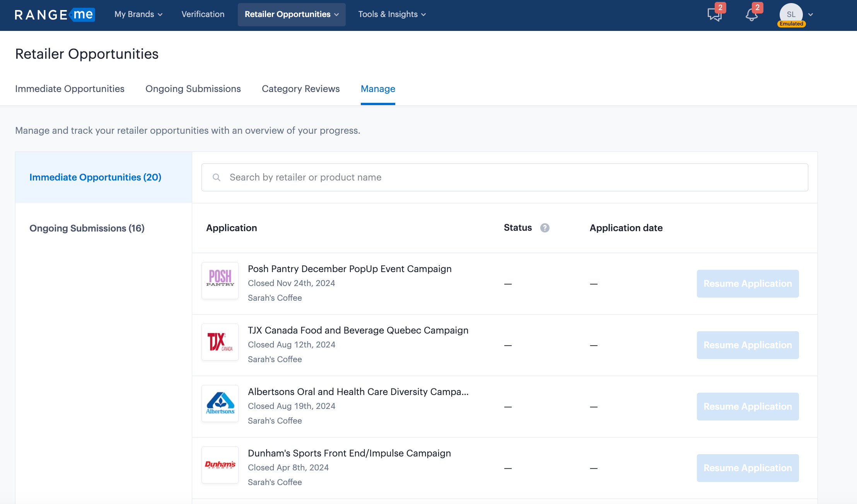Focus the retailer or product search field
This screenshot has height=504, width=857.
point(505,177)
